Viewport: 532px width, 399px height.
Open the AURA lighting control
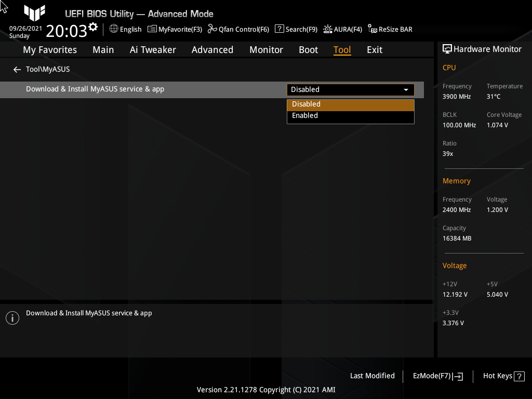click(x=342, y=29)
